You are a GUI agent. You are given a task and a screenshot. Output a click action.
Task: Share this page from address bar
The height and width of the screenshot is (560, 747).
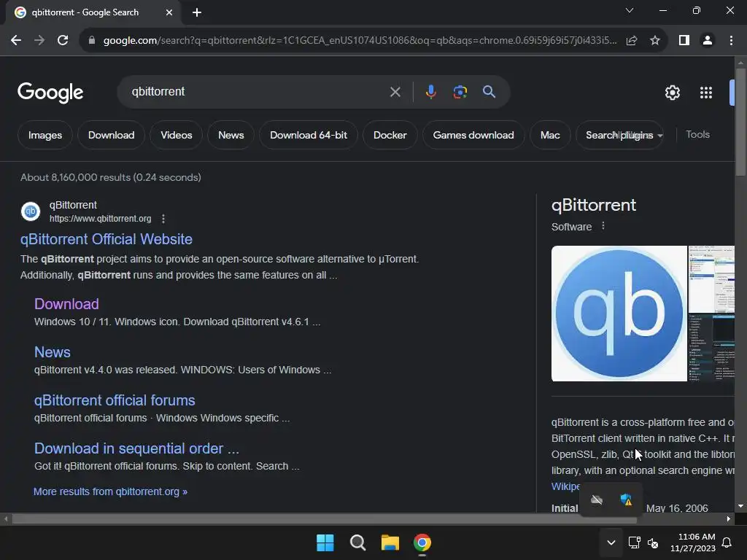pyautogui.click(x=632, y=41)
